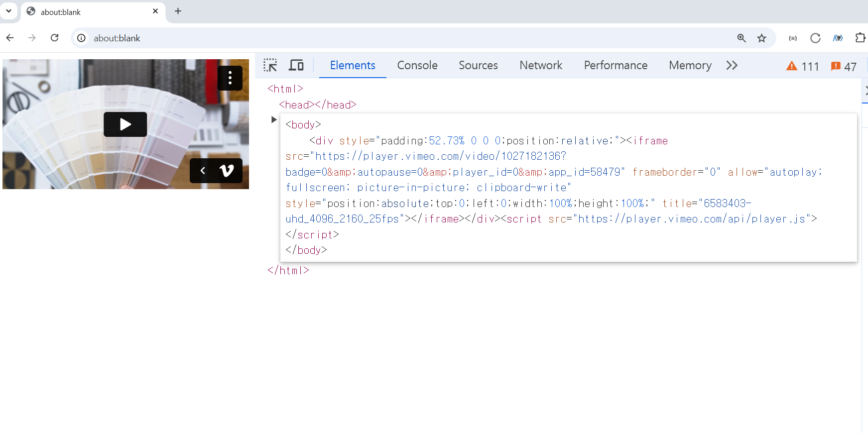
Task: Click the opening <body> tag
Action: [303, 125]
